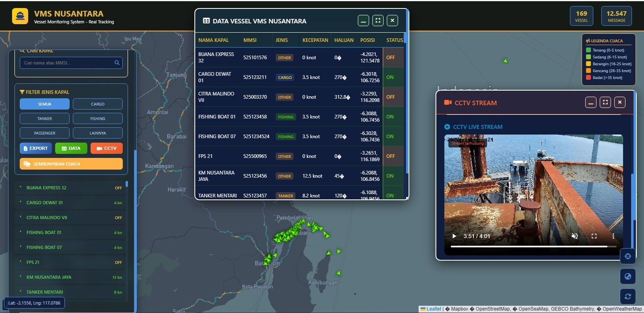Enter fullscreen on the CCTV video
Viewport: 644px width, 313px height.
pyautogui.click(x=594, y=236)
